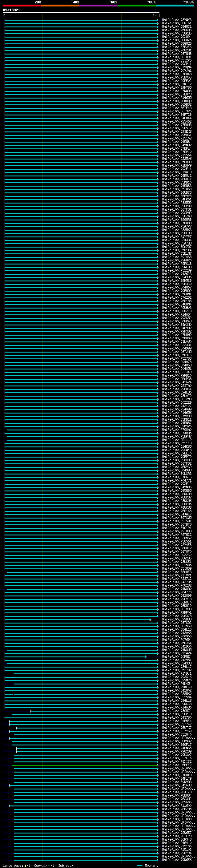
Task: Select the UniRef100_O22331 label
Action: point(177,345)
